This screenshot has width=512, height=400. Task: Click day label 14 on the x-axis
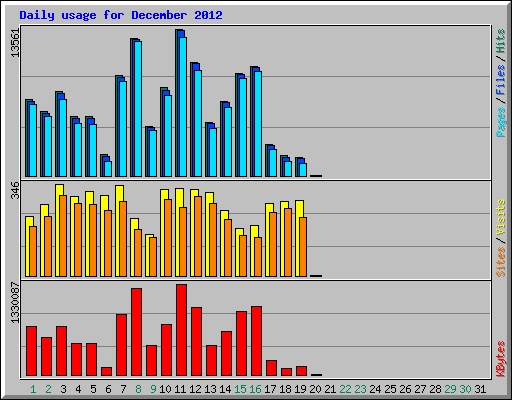click(x=225, y=389)
